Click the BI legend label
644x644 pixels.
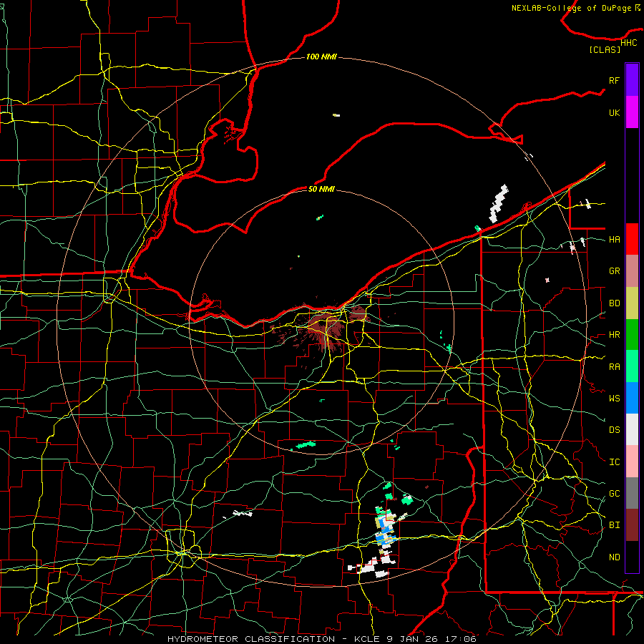(615, 525)
